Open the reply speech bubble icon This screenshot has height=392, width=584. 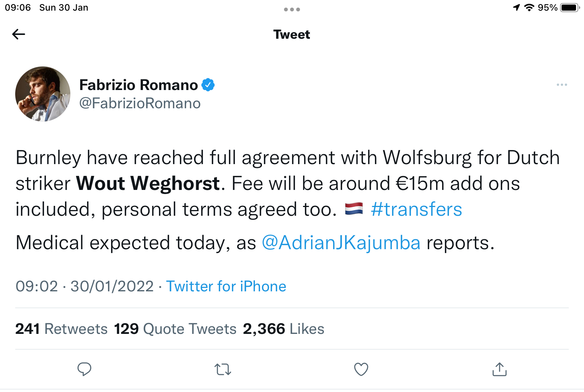tap(84, 369)
